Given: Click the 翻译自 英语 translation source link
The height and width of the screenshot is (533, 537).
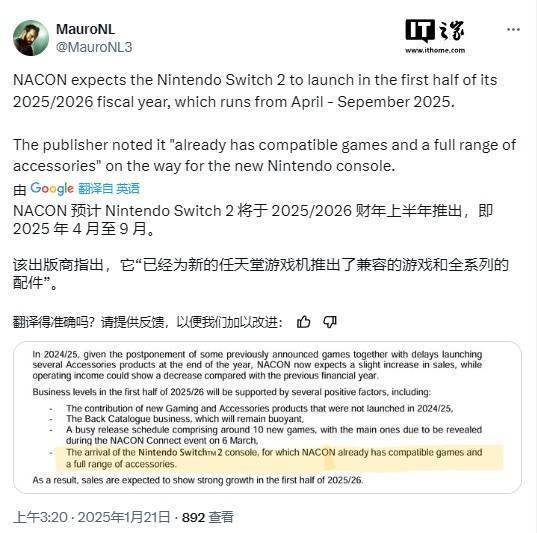Looking at the screenshot, I should click(109, 188).
